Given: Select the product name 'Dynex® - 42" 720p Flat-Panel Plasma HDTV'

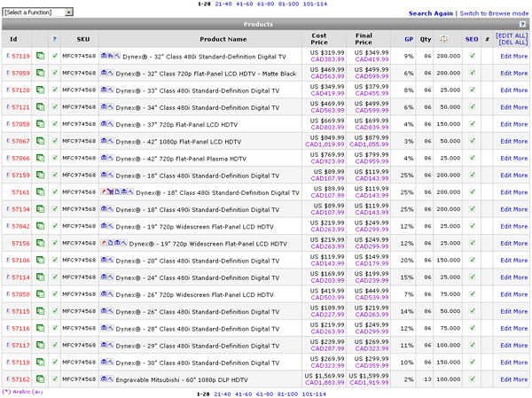Looking at the screenshot, I should [x=181, y=159].
